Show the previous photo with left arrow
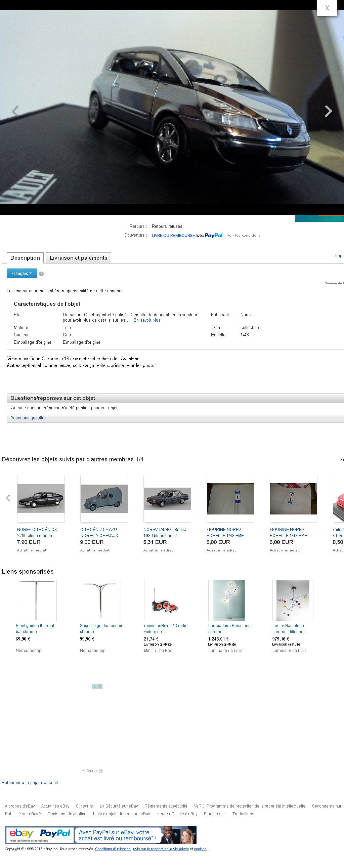344x868 pixels. (15, 111)
